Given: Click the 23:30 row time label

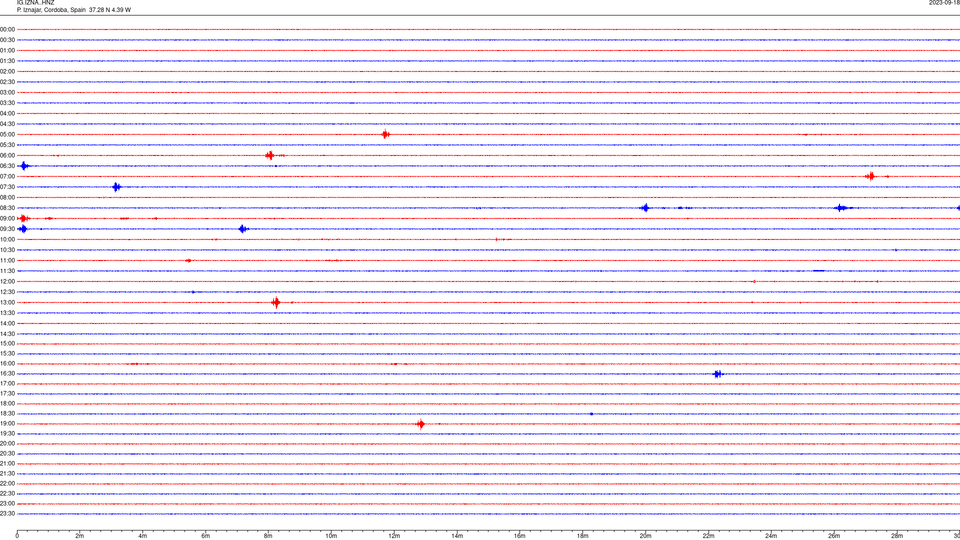Looking at the screenshot, I should tap(7, 514).
